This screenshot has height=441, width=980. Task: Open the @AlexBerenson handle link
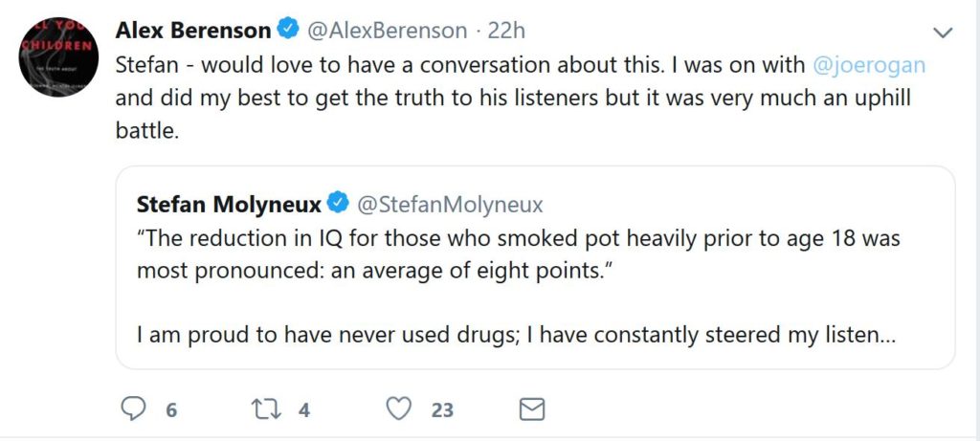387,31
